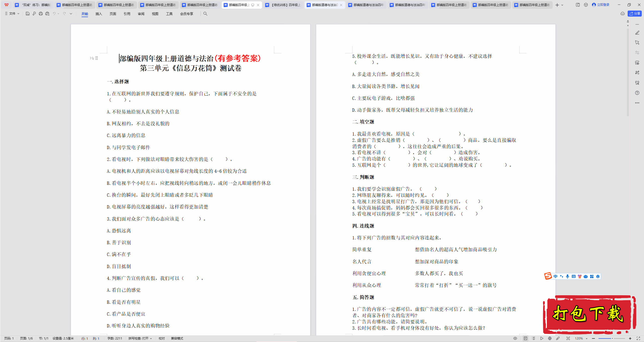This screenshot has width=644, height=342.
Task: Click the cube skin icon in title bar
Action: (586, 5)
